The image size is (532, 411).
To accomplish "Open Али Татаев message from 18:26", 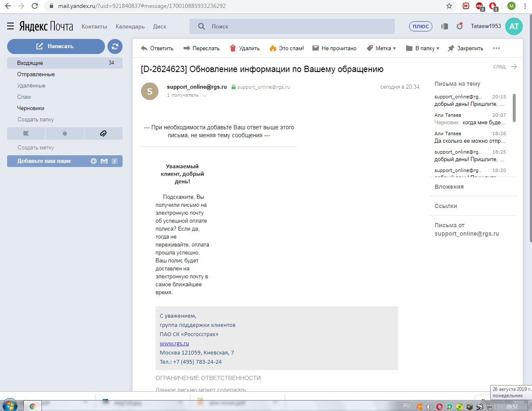I will click(x=470, y=137).
